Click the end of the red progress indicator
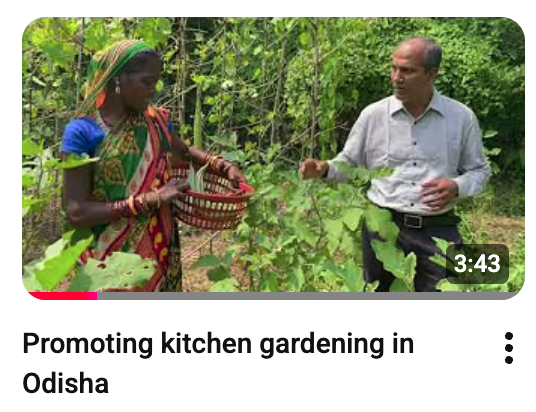The height and width of the screenshot is (412, 536). pos(96,296)
